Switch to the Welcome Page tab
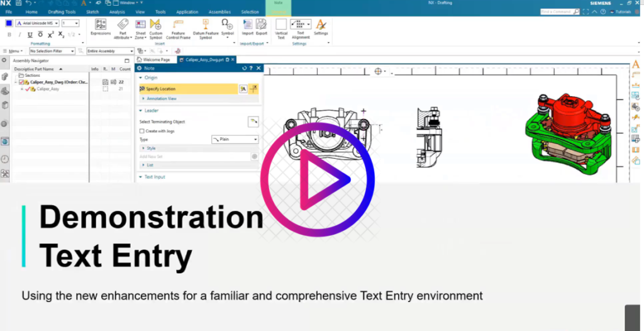644x331 pixels. tap(156, 60)
